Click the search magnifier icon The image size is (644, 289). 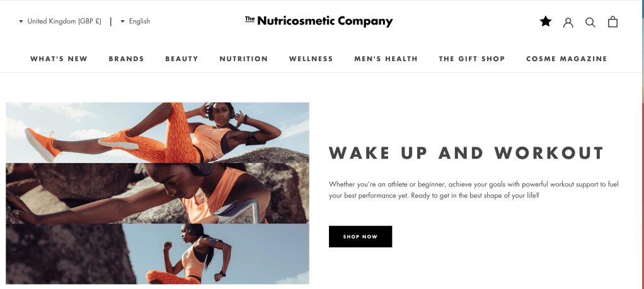[x=590, y=22]
